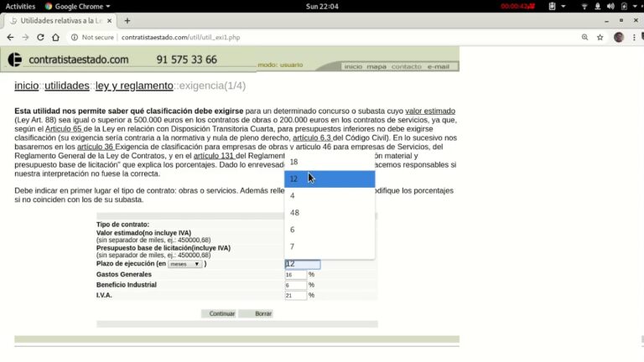
Task: Click the Beneficio Industrial percentage field
Action: pyautogui.click(x=296, y=285)
